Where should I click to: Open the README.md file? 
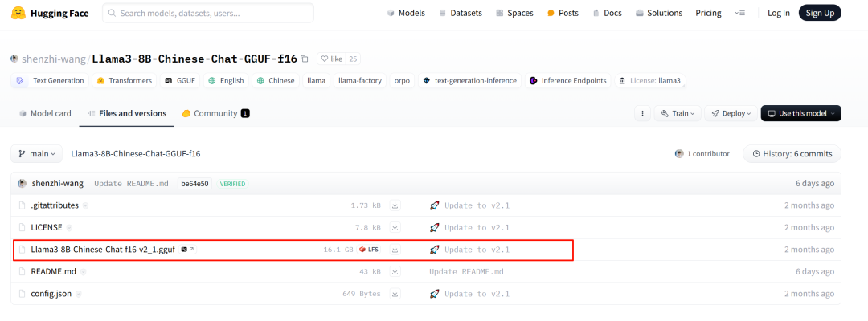tap(54, 271)
